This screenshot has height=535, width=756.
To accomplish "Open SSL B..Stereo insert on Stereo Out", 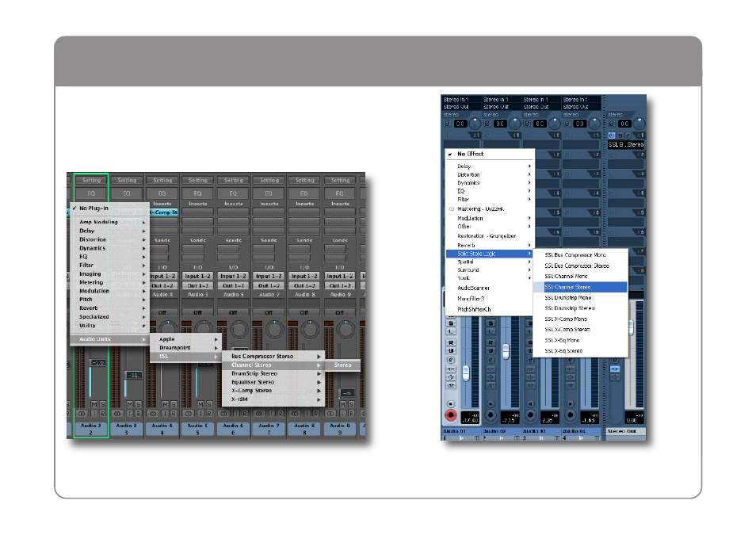I will [x=626, y=145].
